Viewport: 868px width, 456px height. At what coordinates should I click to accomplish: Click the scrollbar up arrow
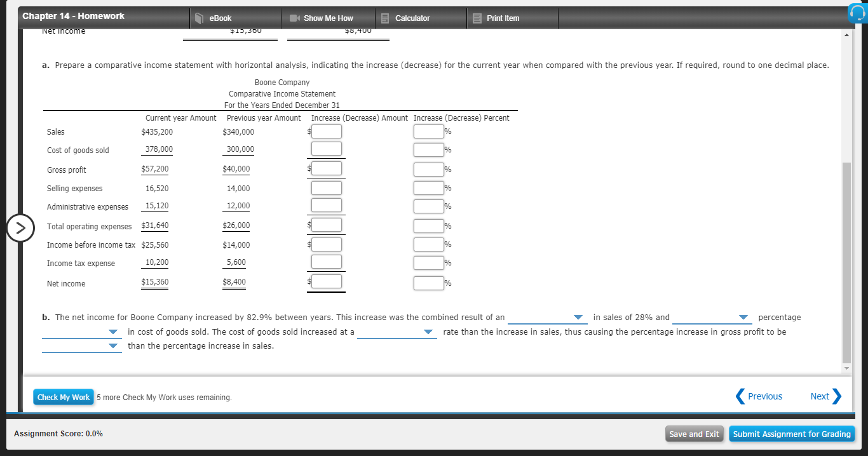coord(846,34)
